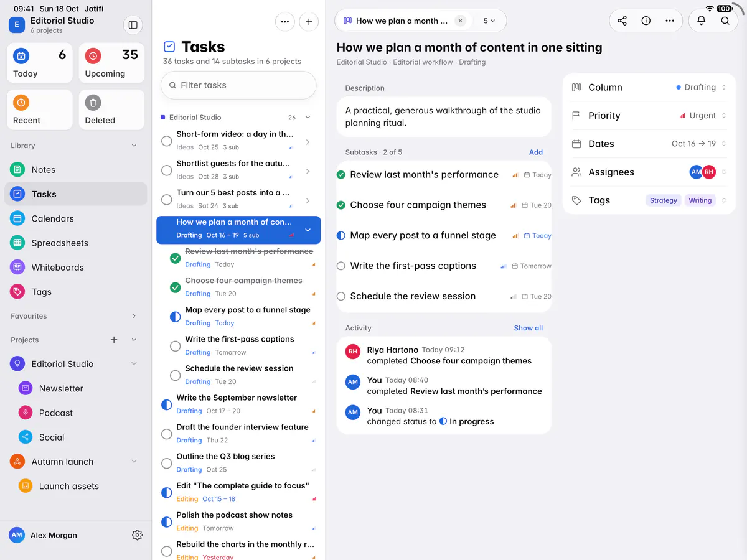
Task: Open the Upcoming card with 35 tasks
Action: (x=111, y=63)
